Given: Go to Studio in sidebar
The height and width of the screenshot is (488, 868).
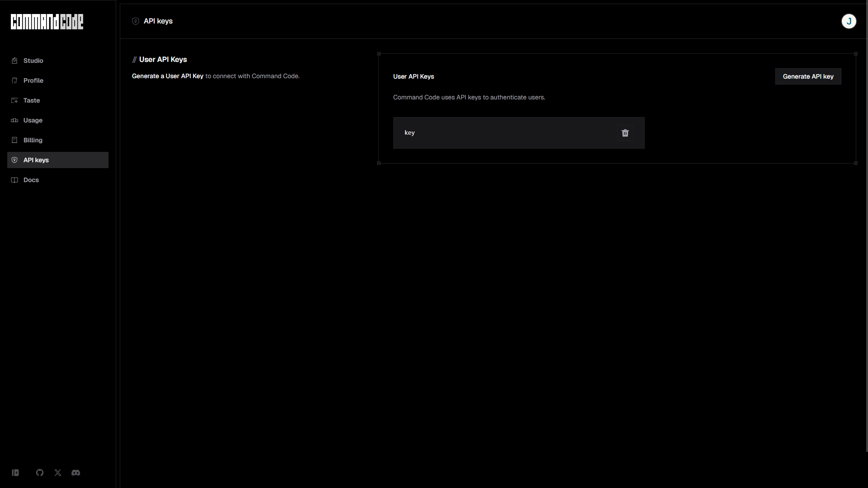Looking at the screenshot, I should [58, 61].
